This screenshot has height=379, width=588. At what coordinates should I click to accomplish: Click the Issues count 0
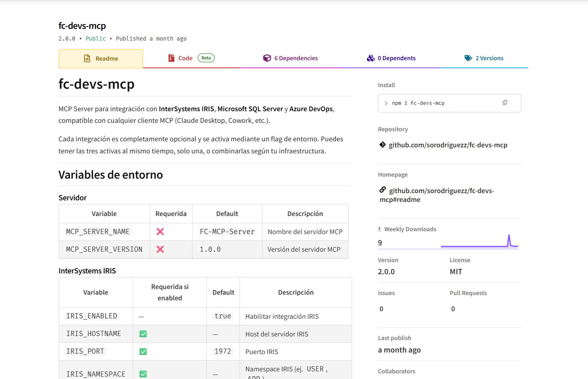(x=381, y=309)
